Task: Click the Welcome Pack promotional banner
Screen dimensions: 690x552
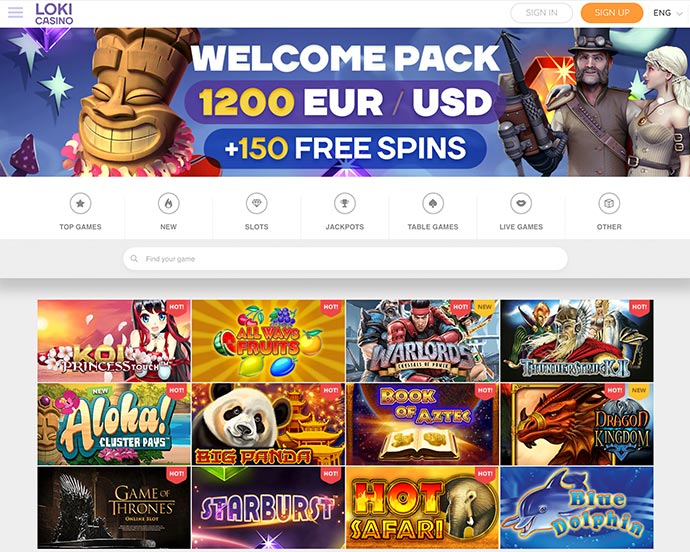Action: tap(345, 102)
